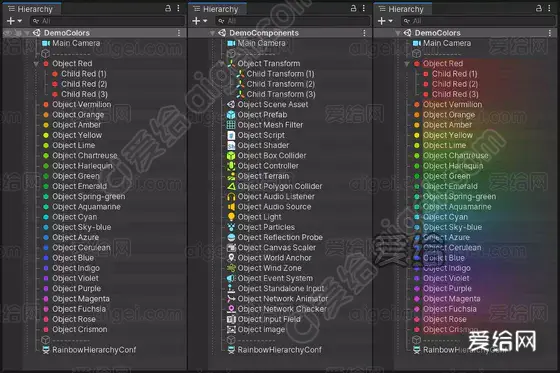Screen dimensions: 560x373
Task: Click the Object Particles icon
Action: (x=231, y=227)
